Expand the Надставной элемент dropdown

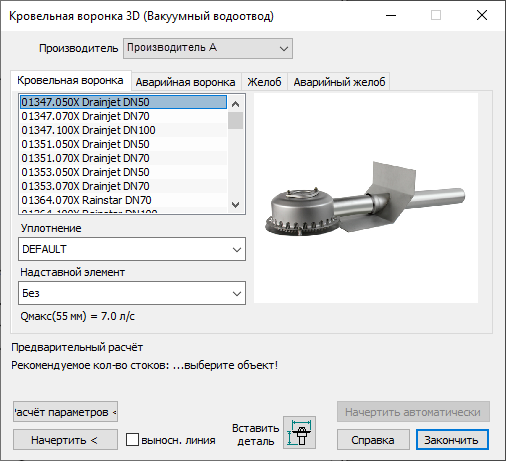132,293
